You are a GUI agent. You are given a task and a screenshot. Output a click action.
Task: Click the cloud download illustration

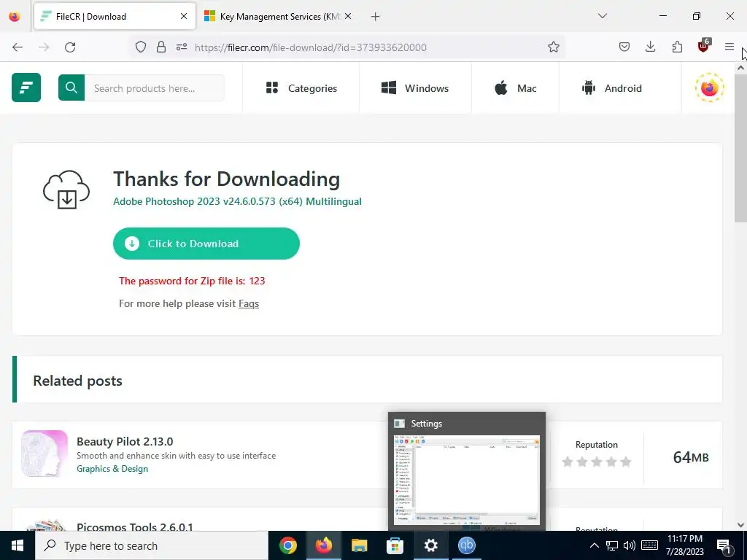[66, 190]
